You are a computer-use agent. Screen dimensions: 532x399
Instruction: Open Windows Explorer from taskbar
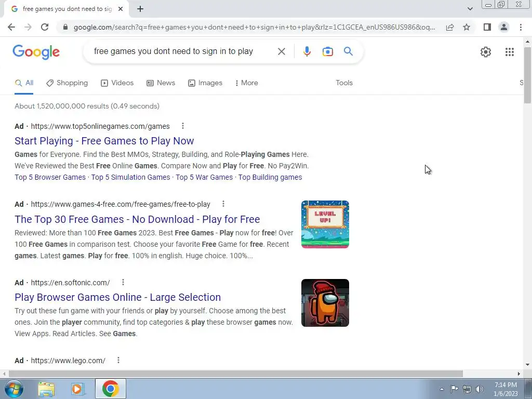(x=46, y=389)
